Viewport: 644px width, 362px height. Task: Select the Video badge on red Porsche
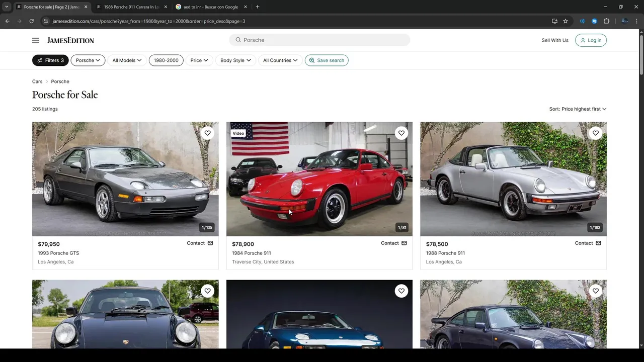tap(238, 133)
